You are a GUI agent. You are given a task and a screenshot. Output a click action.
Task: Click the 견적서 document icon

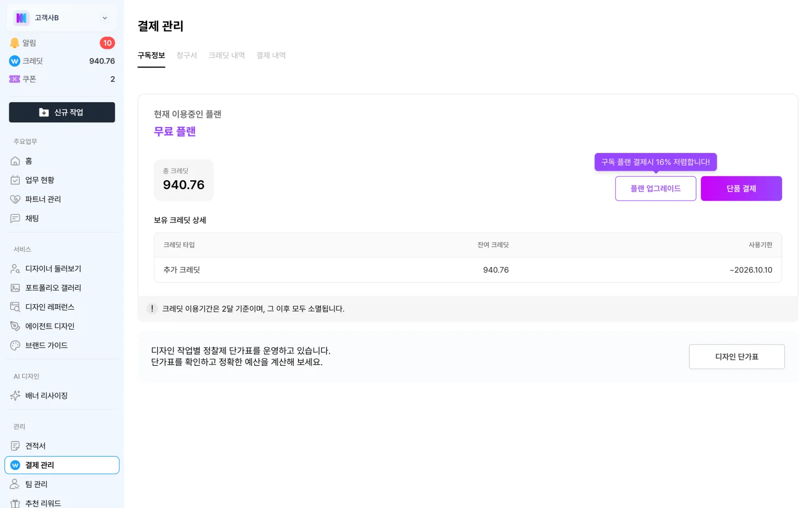[x=15, y=446]
